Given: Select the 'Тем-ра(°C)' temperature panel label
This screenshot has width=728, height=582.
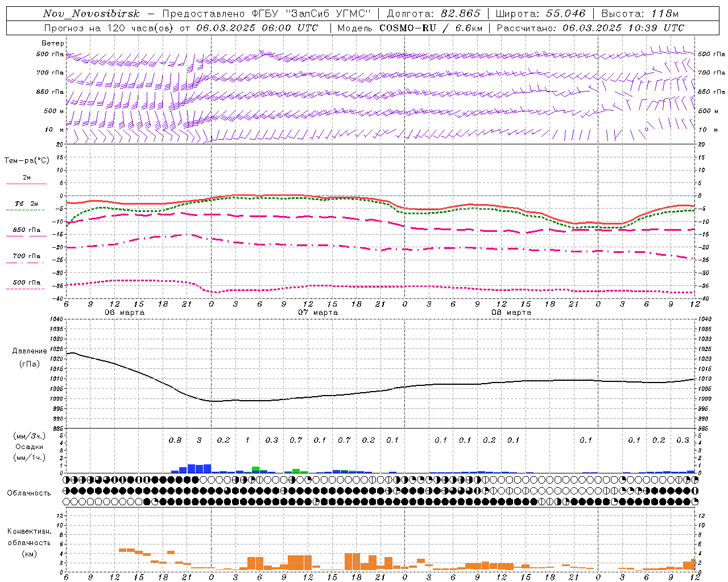Looking at the screenshot, I should click(x=27, y=161).
